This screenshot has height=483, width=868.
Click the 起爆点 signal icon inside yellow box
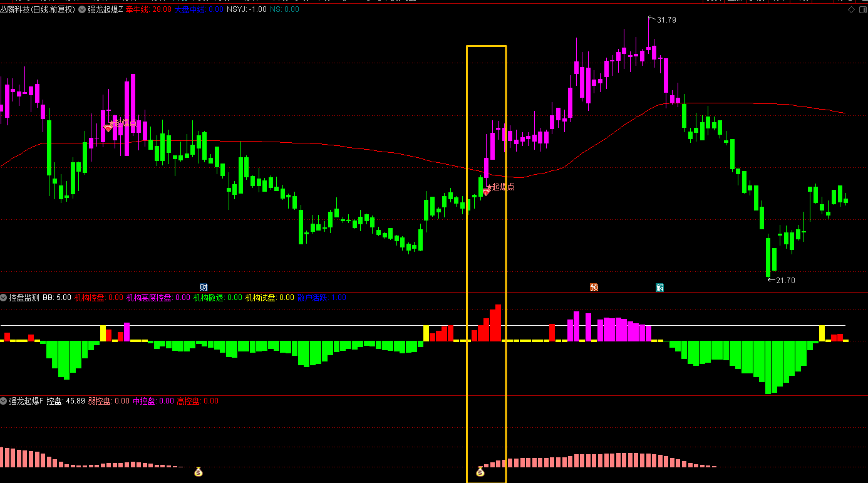[486, 192]
